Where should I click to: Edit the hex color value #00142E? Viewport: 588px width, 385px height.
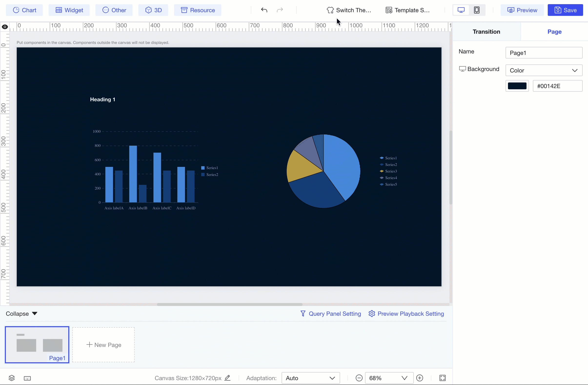558,86
